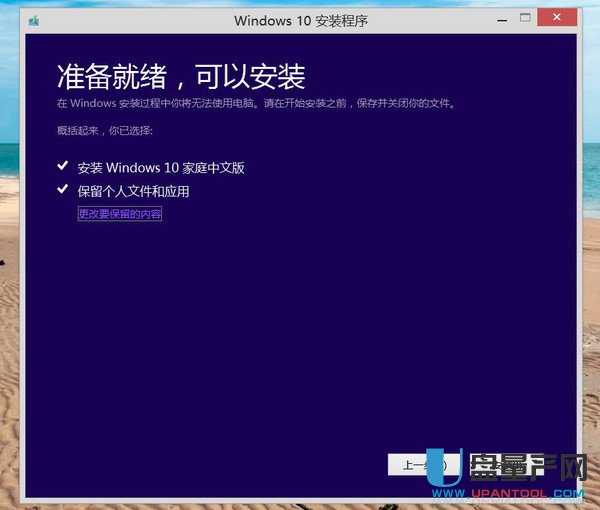Click the checkmark beside 保留个人文件和应用
This screenshot has width=600, height=510.
(63, 190)
